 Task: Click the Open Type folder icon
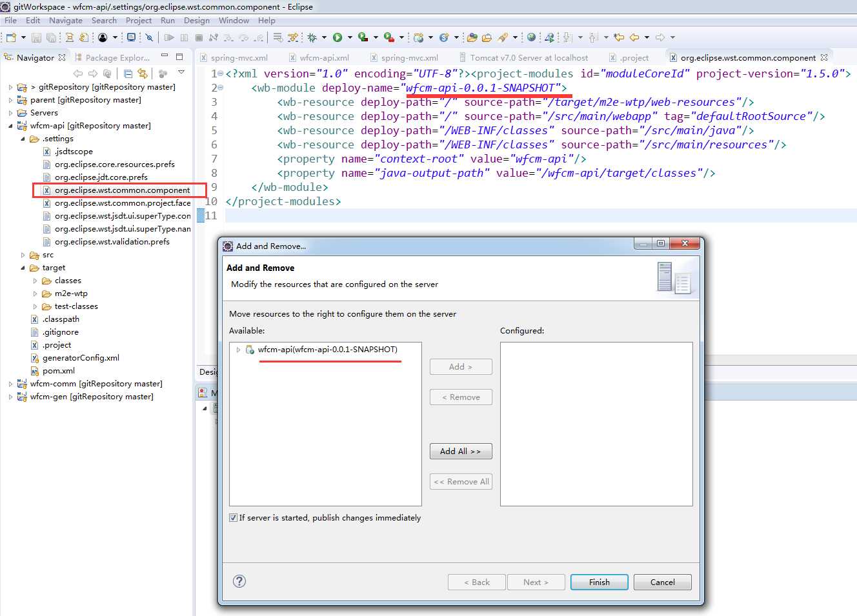pyautogui.click(x=472, y=37)
